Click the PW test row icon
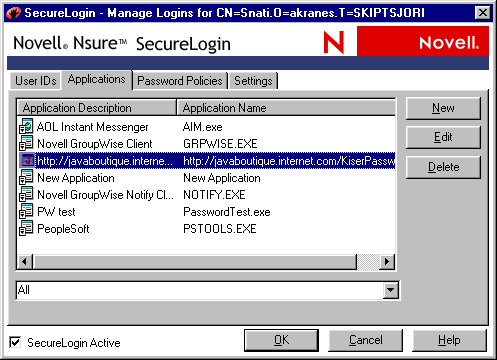The image size is (497, 360). point(26,211)
